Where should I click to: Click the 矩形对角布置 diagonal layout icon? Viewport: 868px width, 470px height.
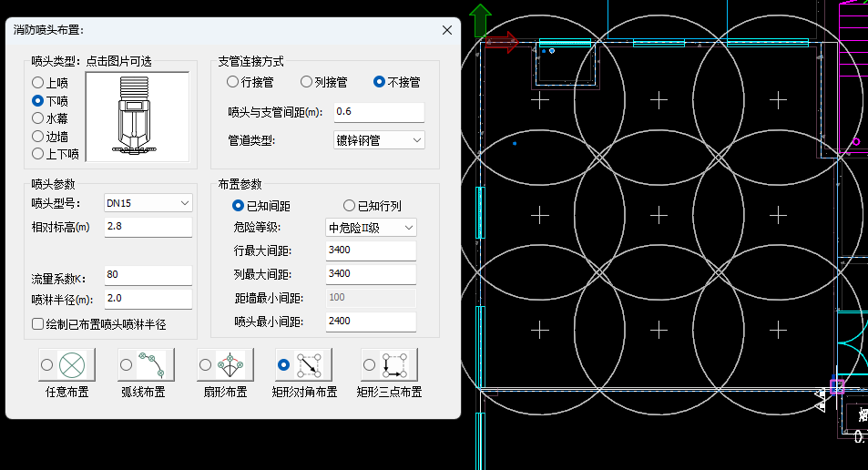309,365
